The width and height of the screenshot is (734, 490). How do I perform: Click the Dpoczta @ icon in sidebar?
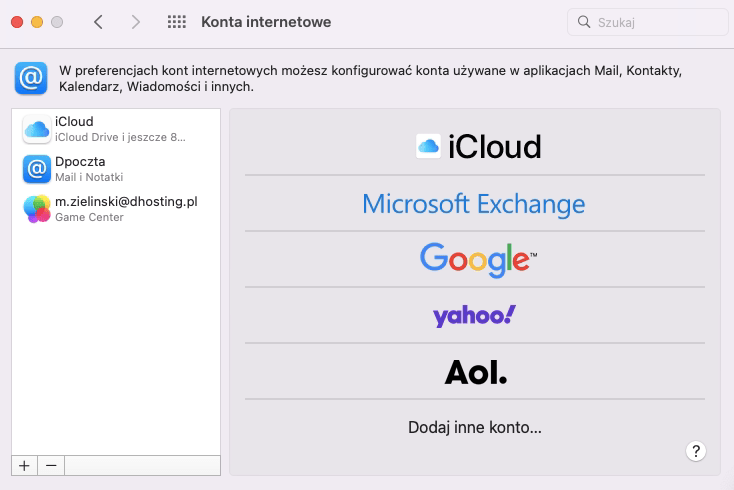(x=37, y=169)
